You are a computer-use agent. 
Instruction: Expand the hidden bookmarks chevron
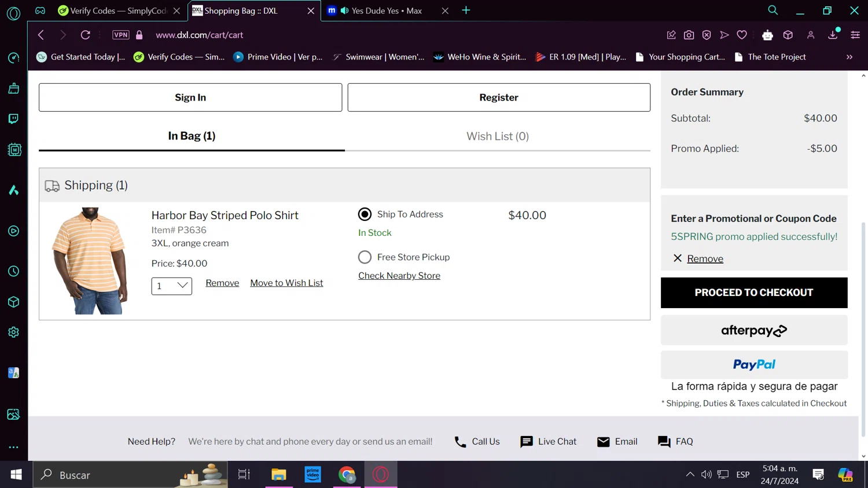pos(849,57)
